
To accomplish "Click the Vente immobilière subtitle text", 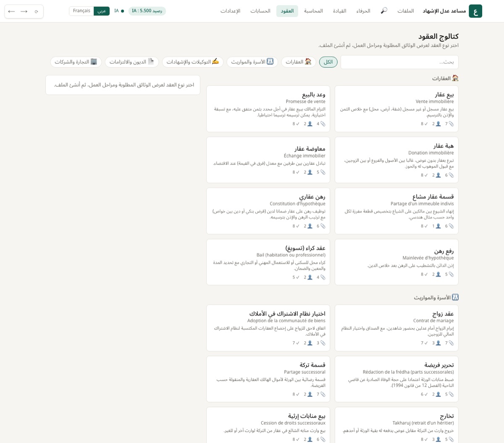I will click(x=435, y=101).
